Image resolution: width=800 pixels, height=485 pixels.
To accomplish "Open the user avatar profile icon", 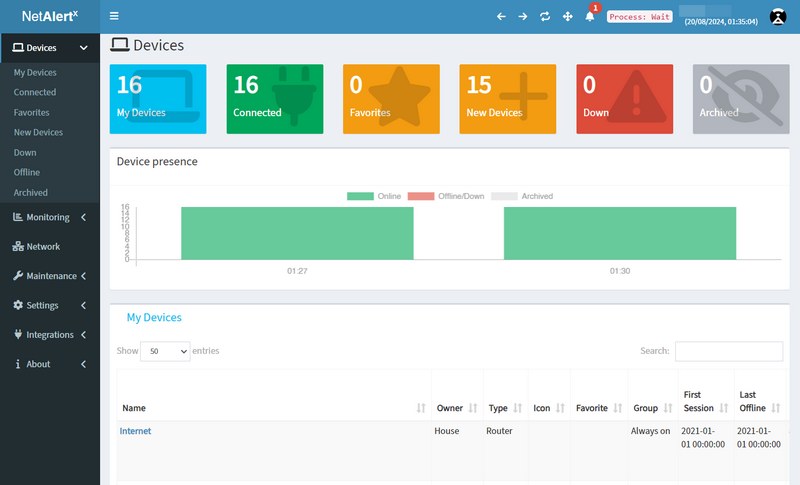I will (x=778, y=16).
